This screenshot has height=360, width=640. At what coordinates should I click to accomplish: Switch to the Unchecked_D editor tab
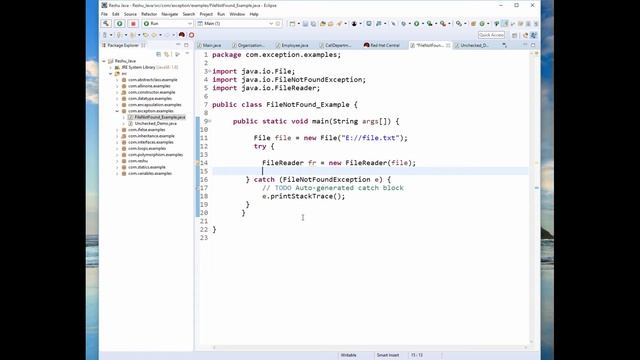[473, 45]
